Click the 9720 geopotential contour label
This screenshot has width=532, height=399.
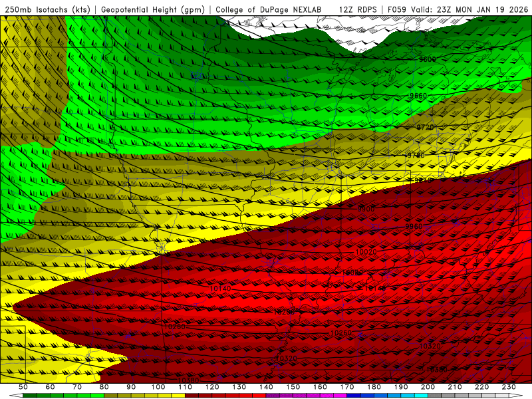point(425,127)
